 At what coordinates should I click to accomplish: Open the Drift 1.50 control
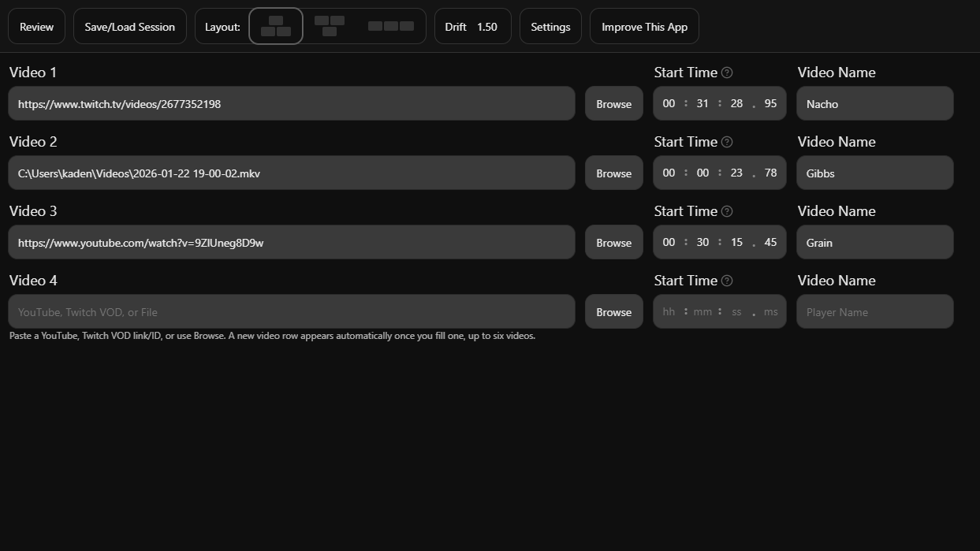click(472, 25)
